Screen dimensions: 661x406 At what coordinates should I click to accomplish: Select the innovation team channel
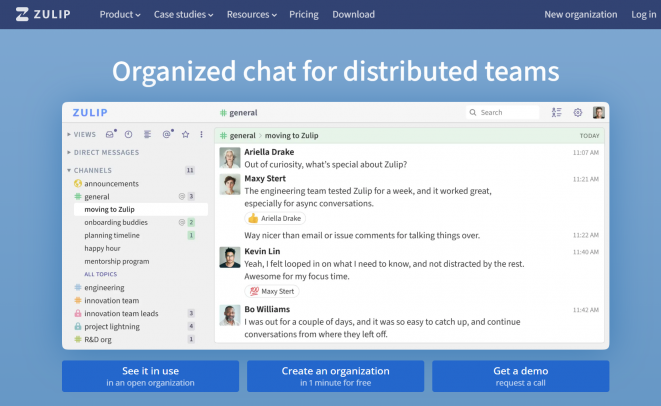point(111,301)
